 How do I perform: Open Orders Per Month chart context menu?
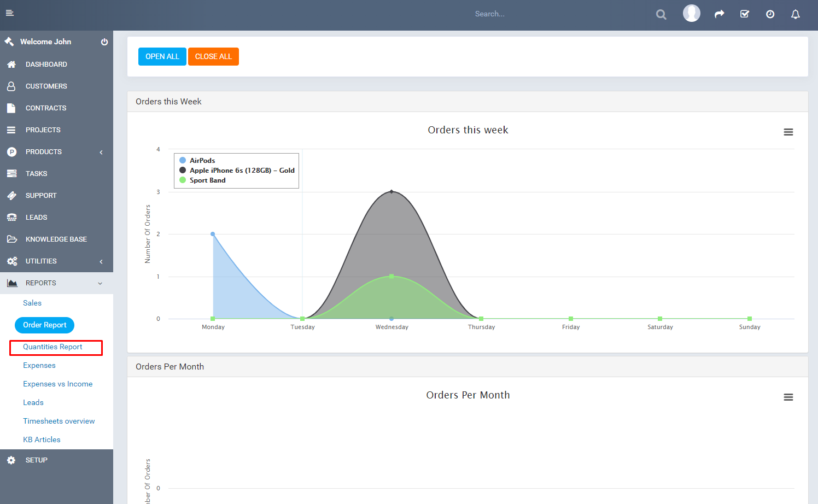[x=788, y=397]
